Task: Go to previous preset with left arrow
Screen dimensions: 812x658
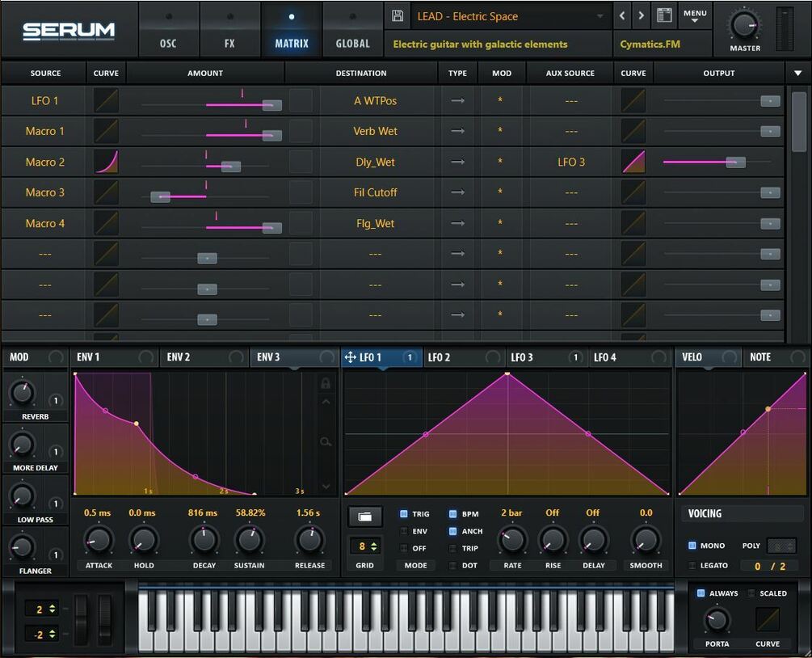Action: pos(622,15)
